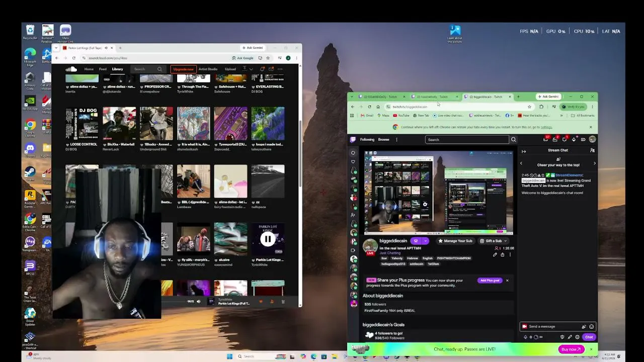The height and width of the screenshot is (362, 644).
Task: Like the LOOSE CONTROL track heart
Action: pyautogui.click(x=67, y=144)
